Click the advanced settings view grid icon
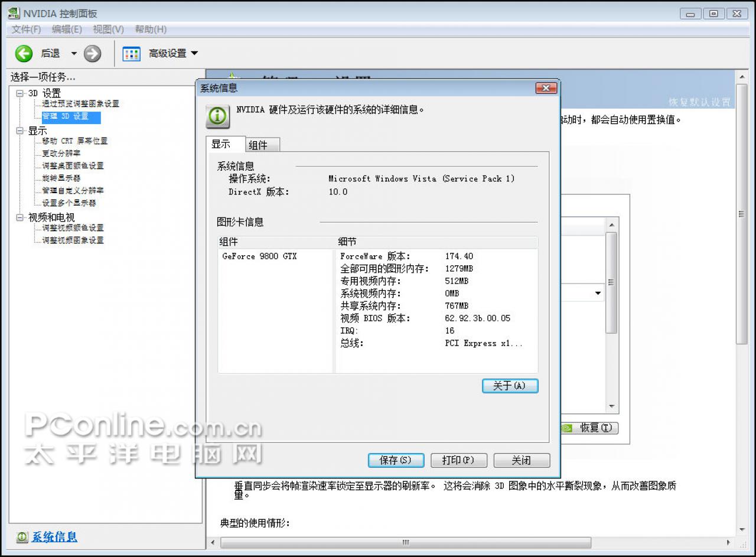756x557 pixels. (x=131, y=54)
